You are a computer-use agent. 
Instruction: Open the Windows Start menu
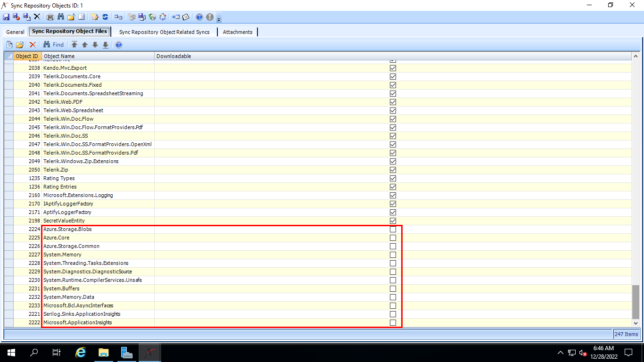point(11,352)
